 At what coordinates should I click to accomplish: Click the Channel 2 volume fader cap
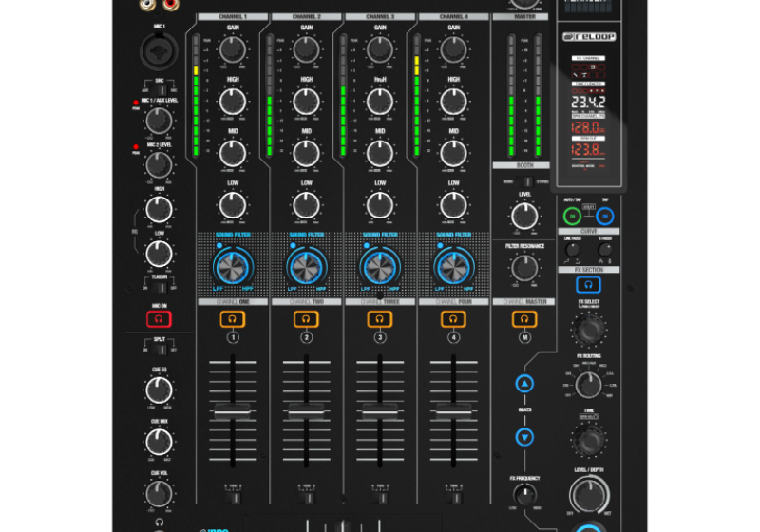pos(306,412)
